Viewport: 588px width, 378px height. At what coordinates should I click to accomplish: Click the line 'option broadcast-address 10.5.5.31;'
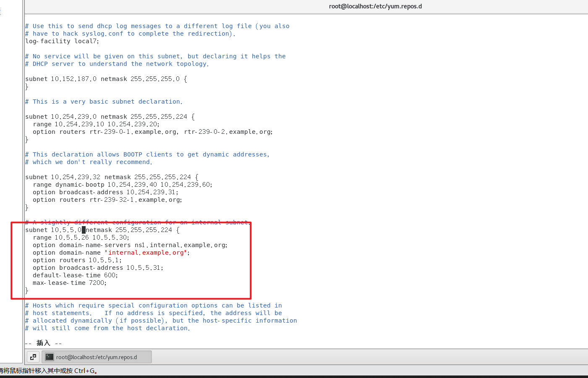(x=98, y=268)
